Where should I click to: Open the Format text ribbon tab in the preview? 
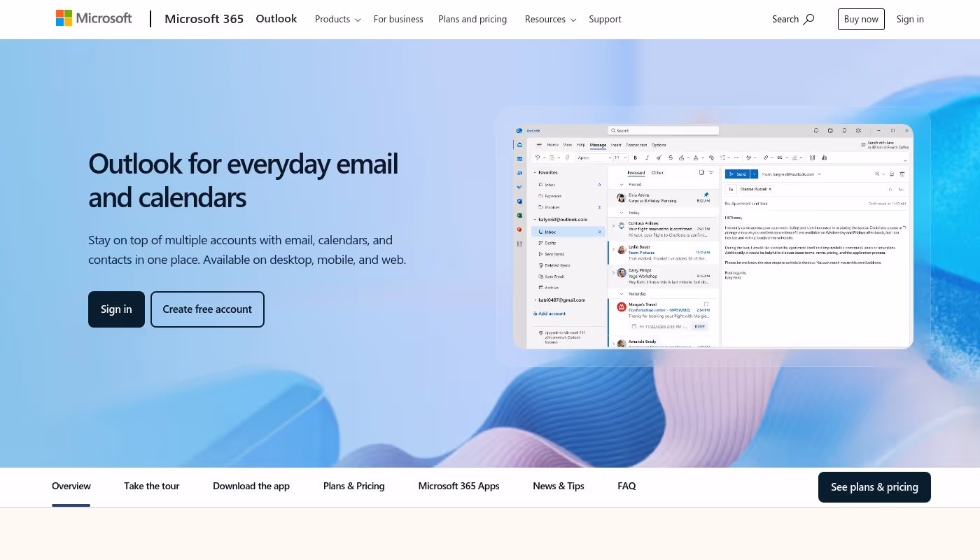point(636,145)
